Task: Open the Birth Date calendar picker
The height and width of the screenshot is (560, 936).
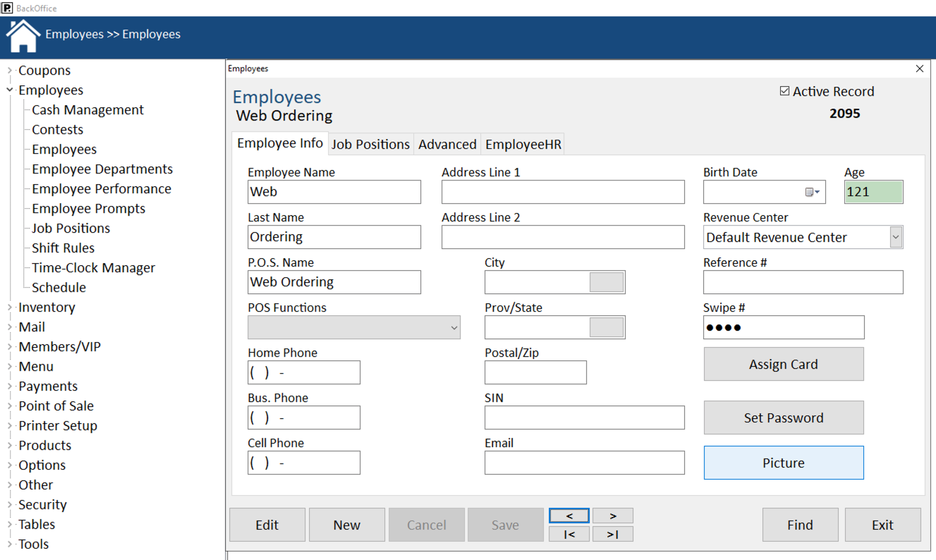Action: coord(812,192)
